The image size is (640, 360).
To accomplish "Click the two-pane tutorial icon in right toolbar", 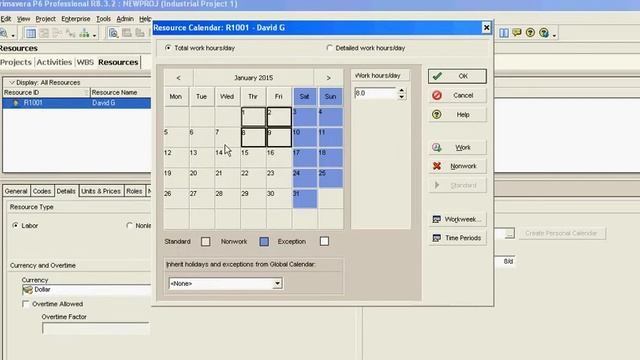I will tap(504, 33).
